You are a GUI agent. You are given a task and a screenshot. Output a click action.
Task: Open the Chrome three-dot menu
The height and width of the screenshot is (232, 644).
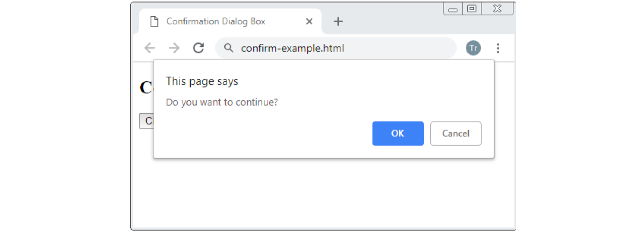[x=498, y=48]
